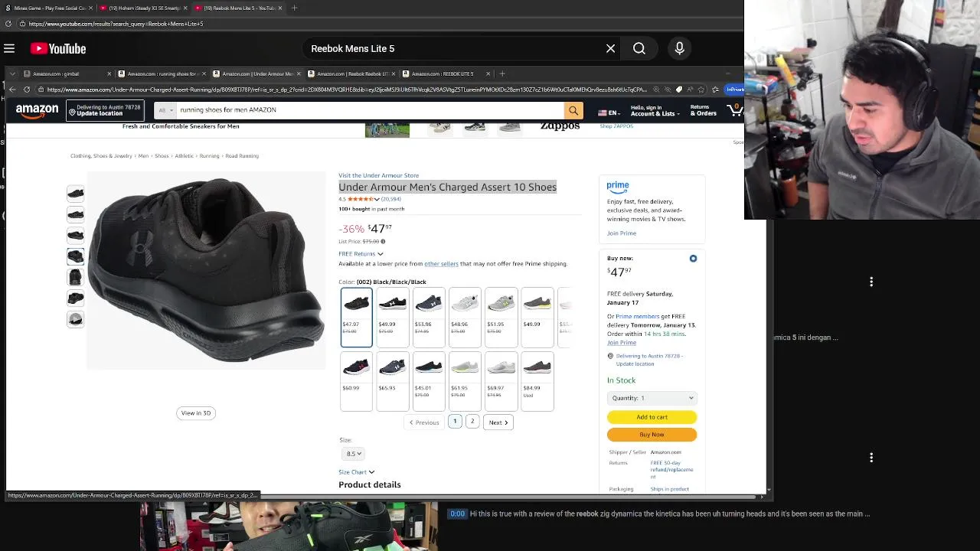Click the Buy Now button
This screenshot has width=980, height=551.
point(652,435)
